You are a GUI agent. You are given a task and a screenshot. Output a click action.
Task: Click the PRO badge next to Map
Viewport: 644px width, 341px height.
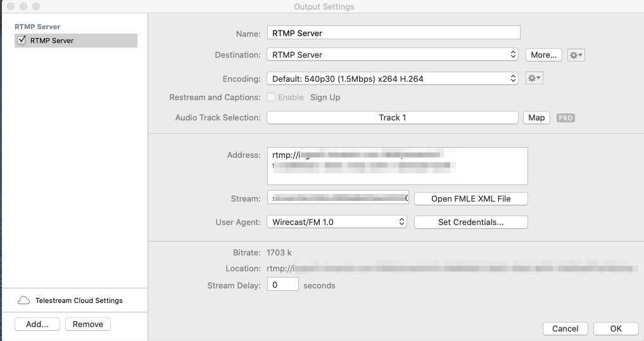point(565,118)
